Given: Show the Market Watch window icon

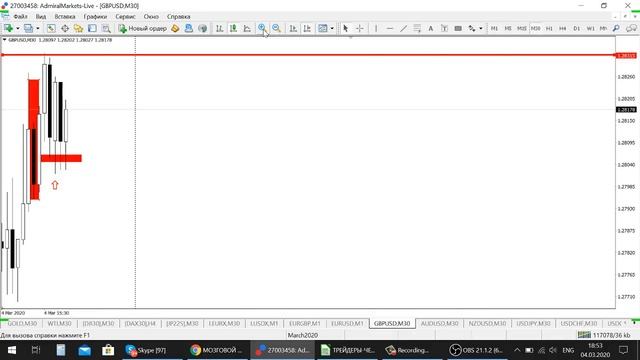Looking at the screenshot, I should pos(51,28).
